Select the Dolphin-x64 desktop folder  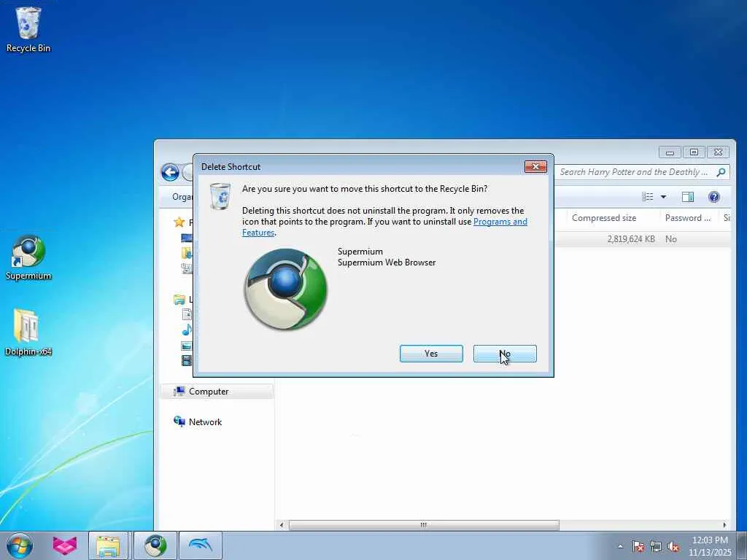point(28,332)
